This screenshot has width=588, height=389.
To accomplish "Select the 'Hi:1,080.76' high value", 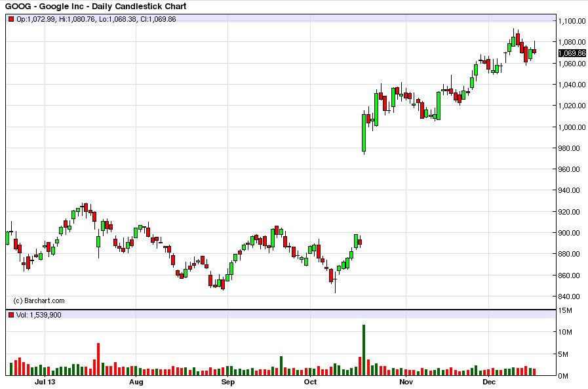I will tap(77, 19).
